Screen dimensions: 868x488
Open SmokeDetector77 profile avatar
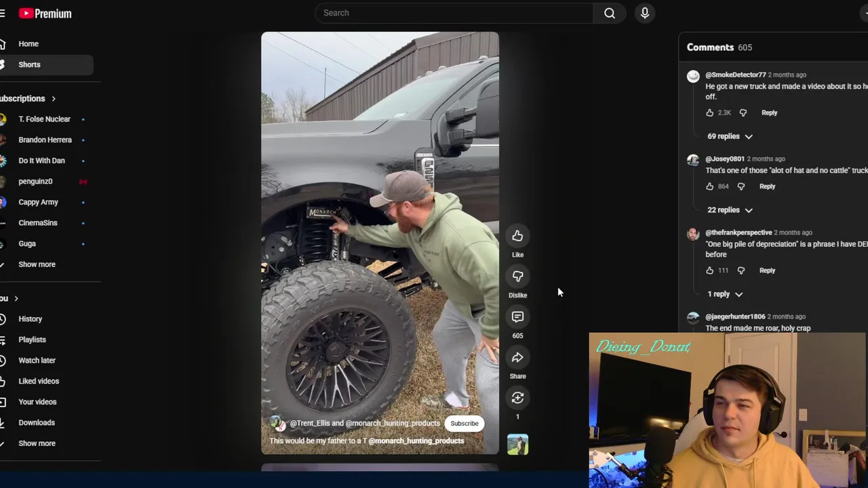point(693,77)
